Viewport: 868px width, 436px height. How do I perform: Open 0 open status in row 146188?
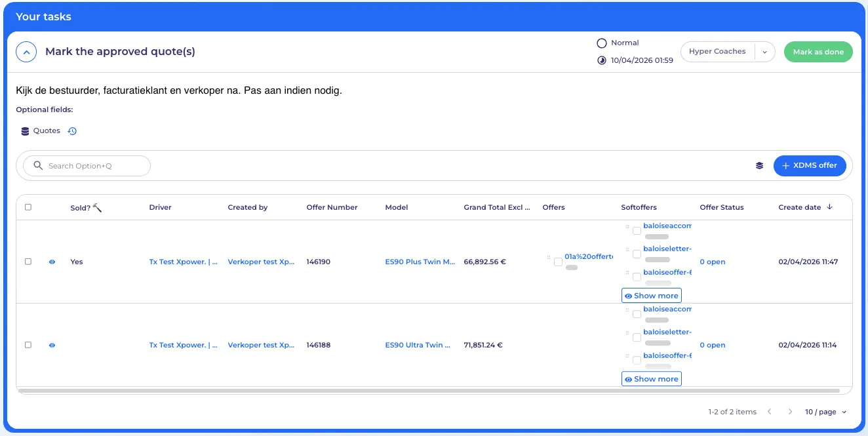(x=713, y=345)
